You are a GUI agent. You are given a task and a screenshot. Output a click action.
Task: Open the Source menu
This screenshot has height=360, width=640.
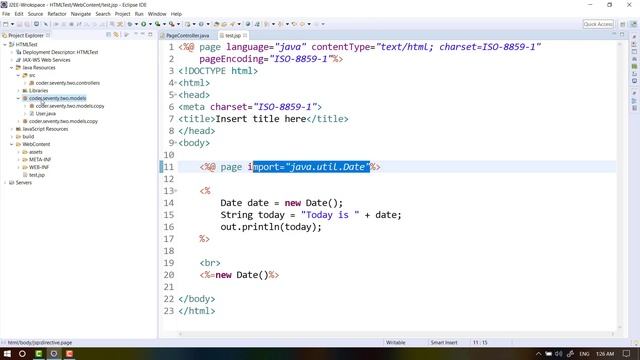coord(35,14)
